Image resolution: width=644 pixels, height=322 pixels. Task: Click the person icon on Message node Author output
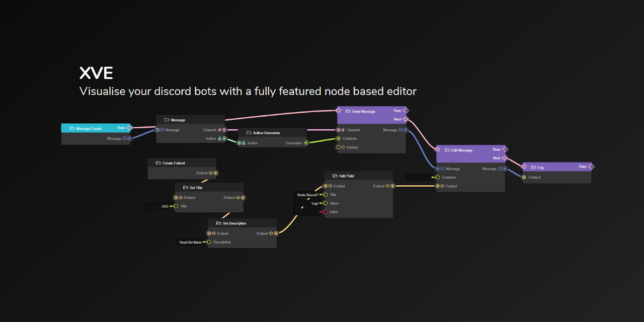tap(219, 138)
